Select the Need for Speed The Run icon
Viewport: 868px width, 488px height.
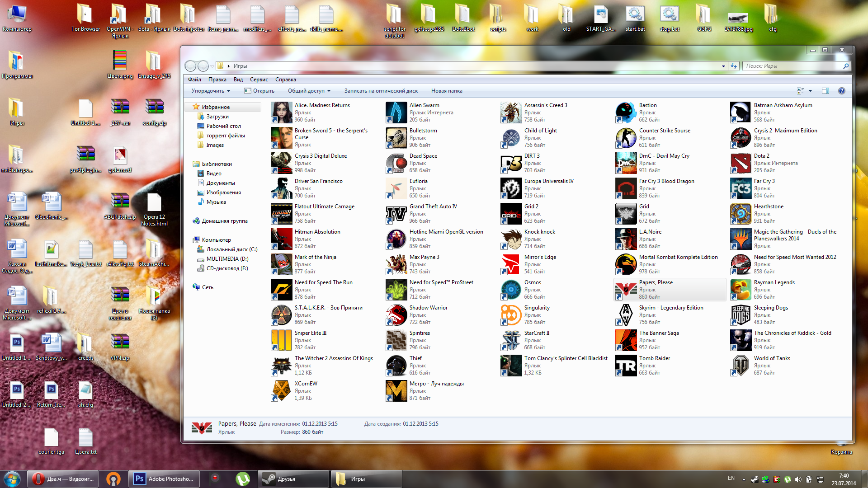pos(281,290)
